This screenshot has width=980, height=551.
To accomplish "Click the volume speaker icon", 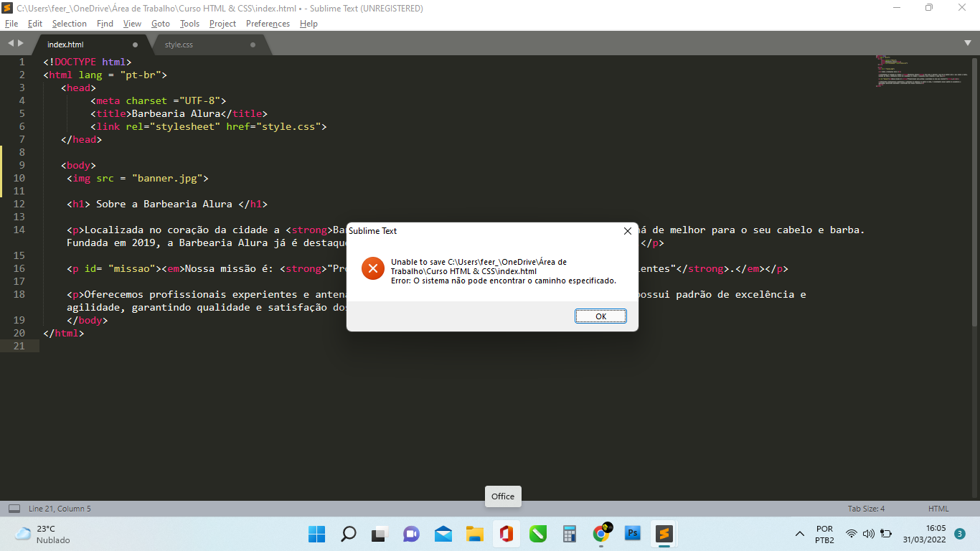I will click(869, 534).
